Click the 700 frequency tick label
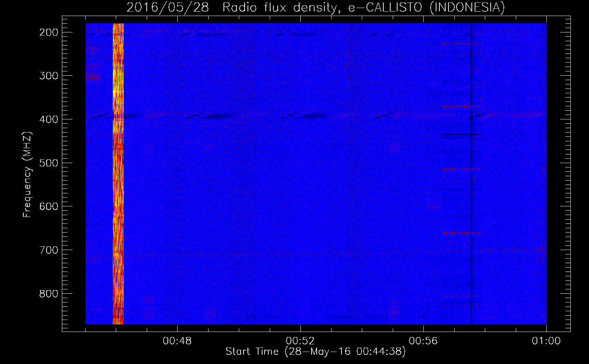The height and width of the screenshot is (364, 589). 48,250
